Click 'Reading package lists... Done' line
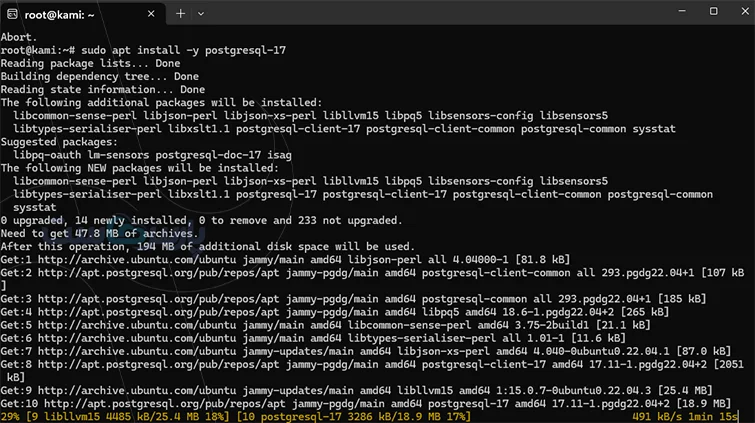 pos(91,63)
